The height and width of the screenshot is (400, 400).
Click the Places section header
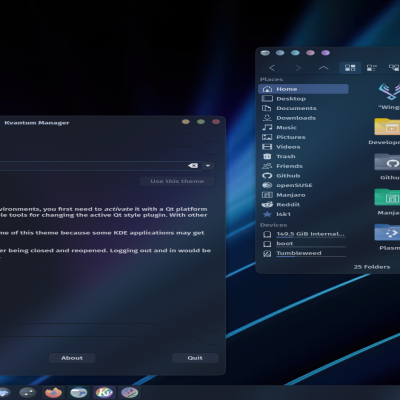pos(271,79)
